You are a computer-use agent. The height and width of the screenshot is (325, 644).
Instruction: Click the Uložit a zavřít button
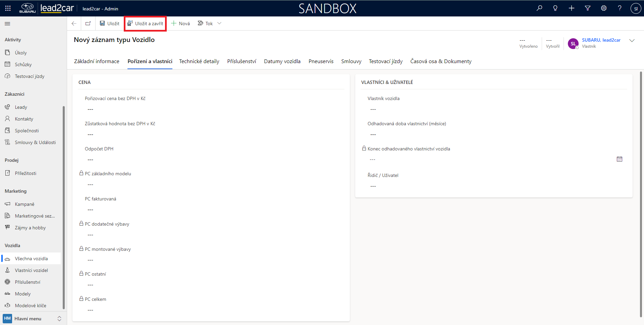tap(145, 24)
